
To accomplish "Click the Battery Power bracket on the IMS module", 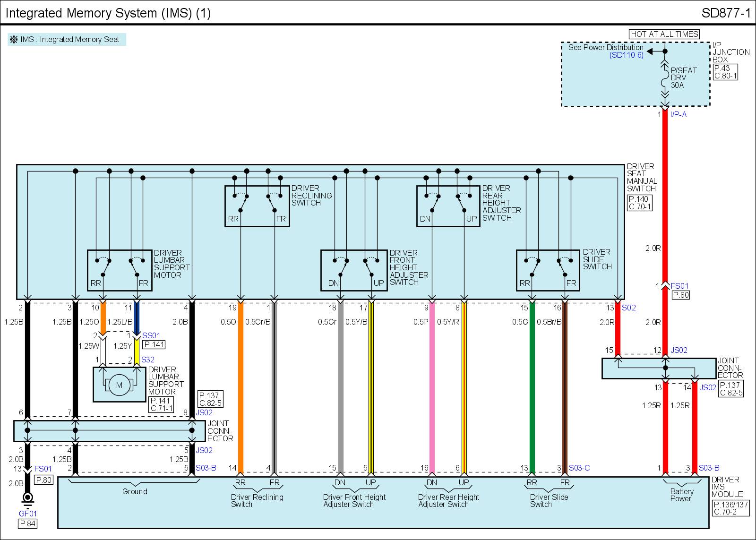I will 680,483.
